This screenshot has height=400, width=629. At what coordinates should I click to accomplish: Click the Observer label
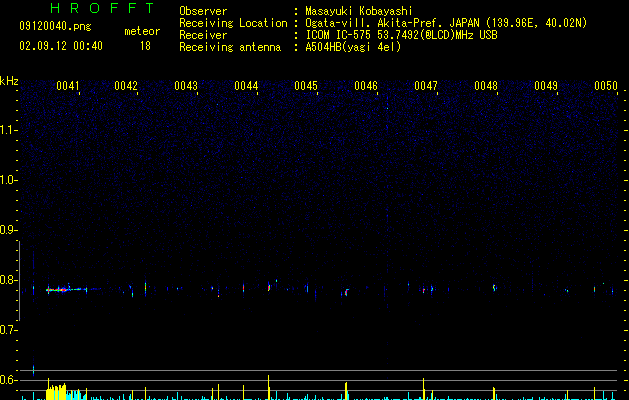203,11
